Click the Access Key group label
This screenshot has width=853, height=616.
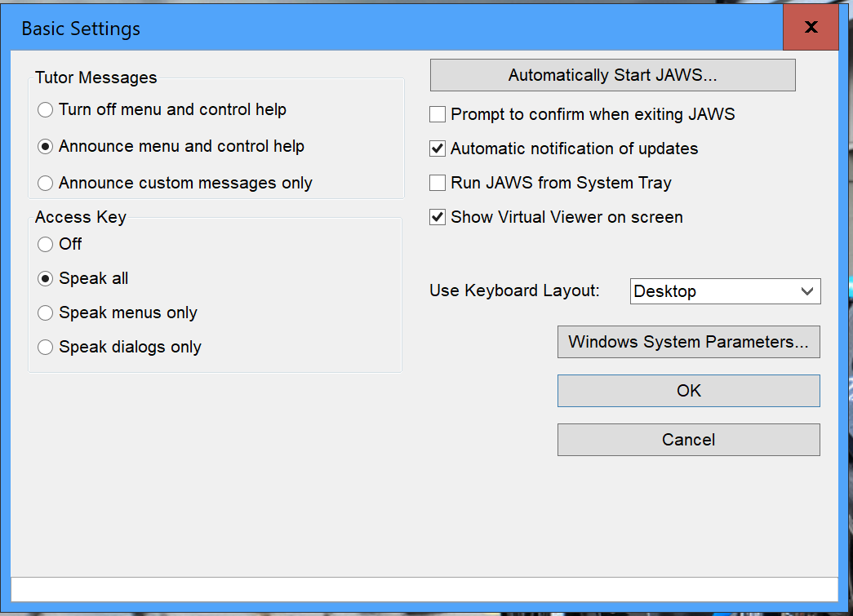point(81,218)
